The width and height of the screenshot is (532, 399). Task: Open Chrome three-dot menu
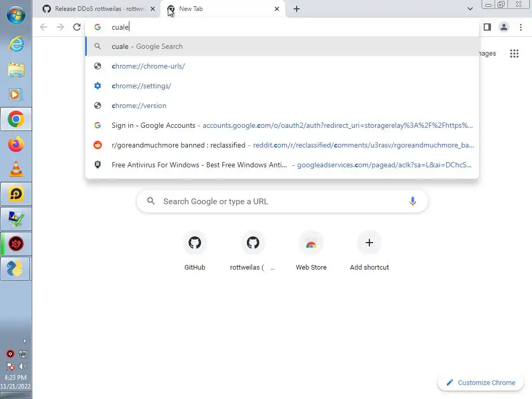coord(521,27)
